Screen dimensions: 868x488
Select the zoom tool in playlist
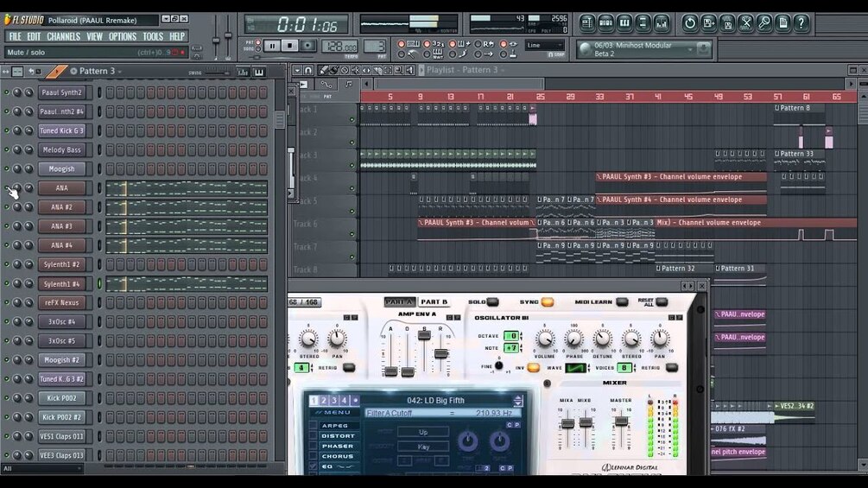tap(398, 70)
